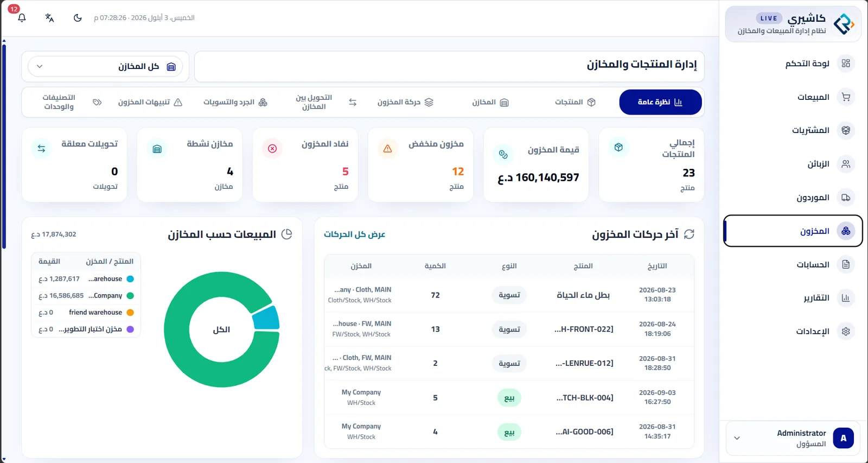Click the blue ...arehouse legend color dot
Image resolution: width=868 pixels, height=463 pixels.
pyautogui.click(x=130, y=279)
